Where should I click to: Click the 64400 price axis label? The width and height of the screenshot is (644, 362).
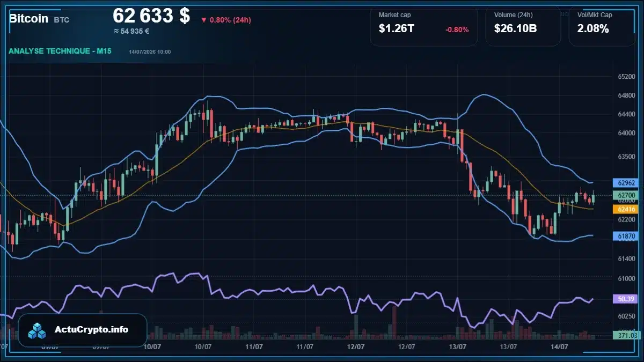tap(626, 114)
